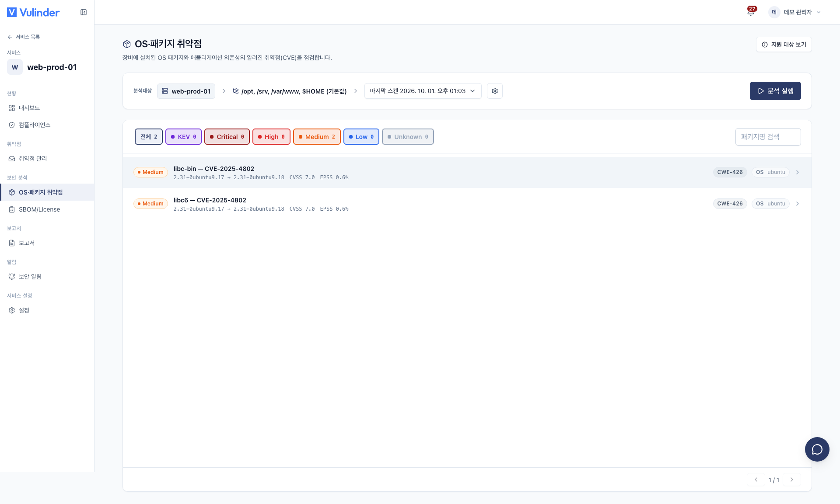Click libc-bin — CVE-2025-4802 title
840x504 pixels.
[x=214, y=169]
